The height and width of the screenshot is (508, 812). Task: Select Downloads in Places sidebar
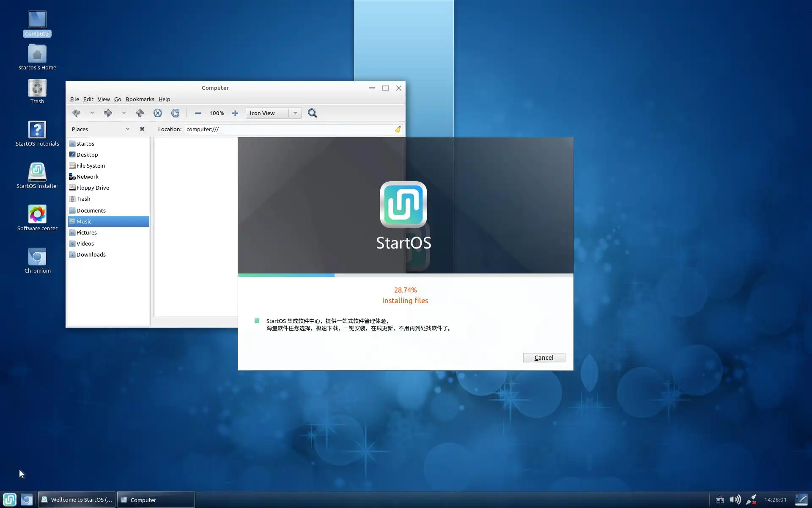91,254
